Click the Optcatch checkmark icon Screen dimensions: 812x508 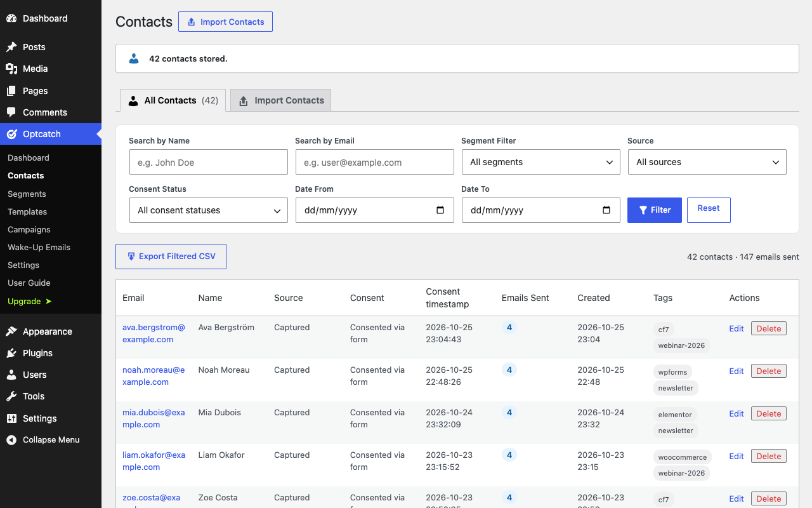tap(11, 134)
